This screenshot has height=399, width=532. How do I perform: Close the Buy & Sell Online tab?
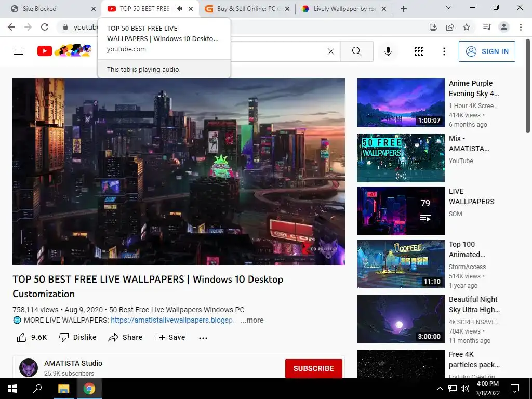[287, 9]
